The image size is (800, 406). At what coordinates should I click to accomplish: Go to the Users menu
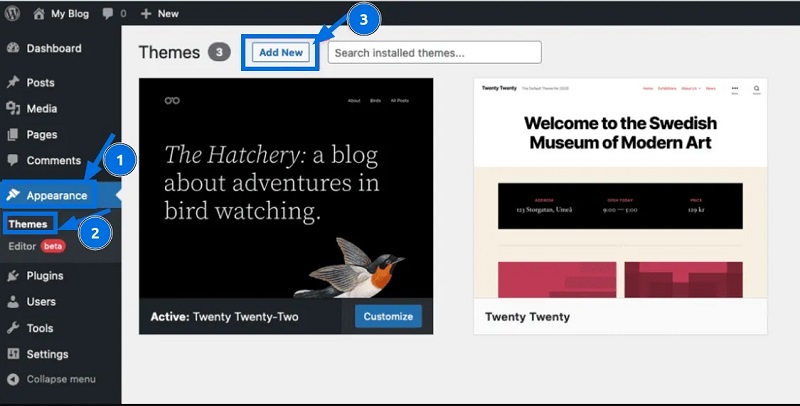(x=41, y=302)
